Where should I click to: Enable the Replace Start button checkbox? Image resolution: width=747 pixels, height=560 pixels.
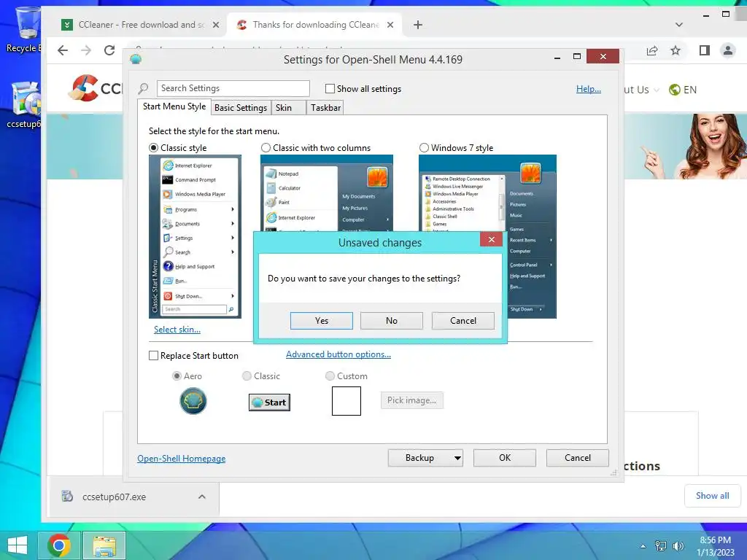[x=153, y=356]
